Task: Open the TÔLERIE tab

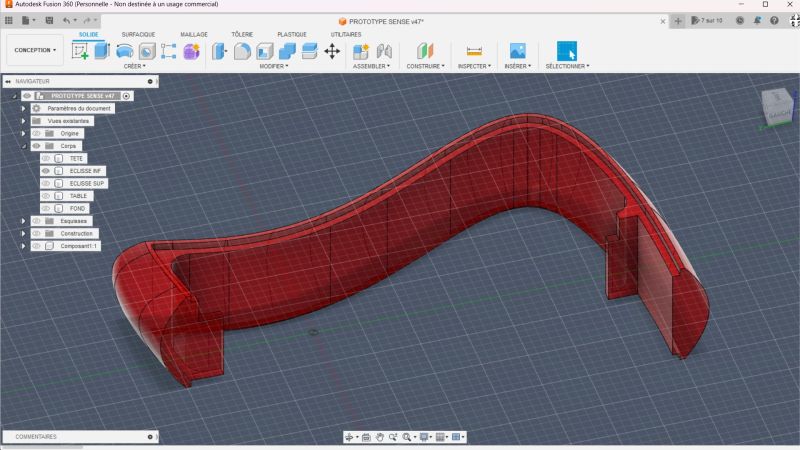Action: pyautogui.click(x=242, y=34)
